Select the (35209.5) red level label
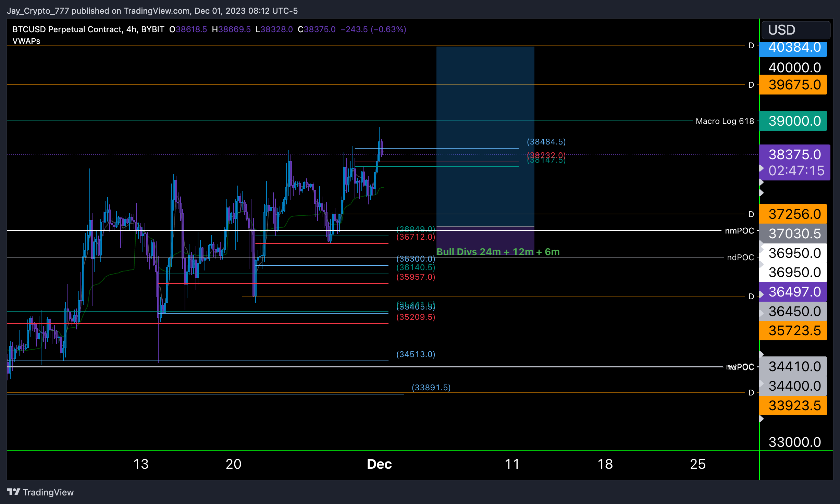The height and width of the screenshot is (504, 840). pos(416,317)
